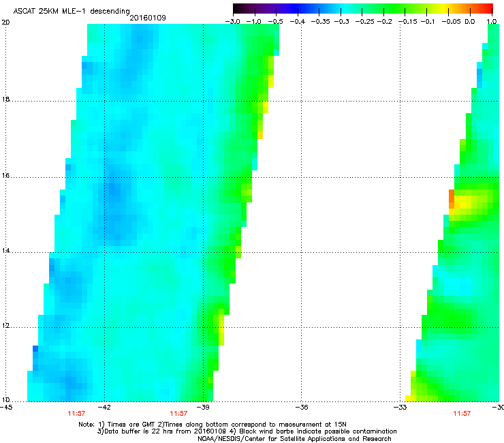This screenshot has width=504, height=443.
Task: Click the colorbar label 1.0
Action: point(492,22)
